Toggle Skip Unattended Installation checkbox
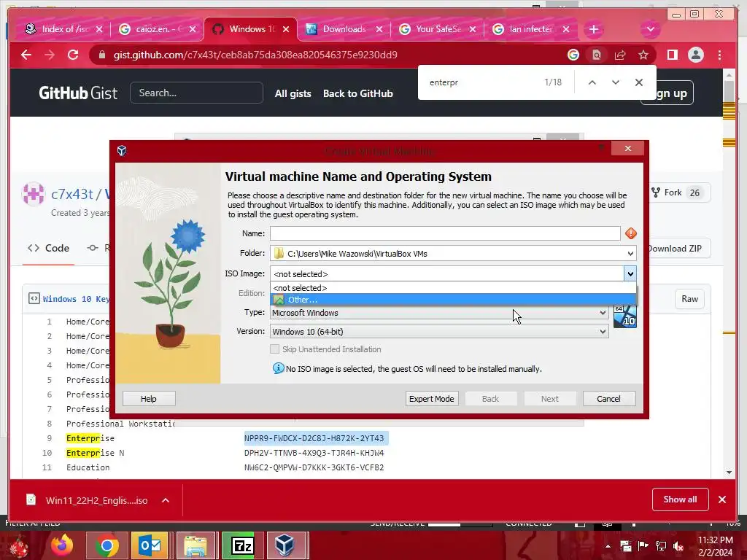The image size is (747, 560). [x=274, y=349]
